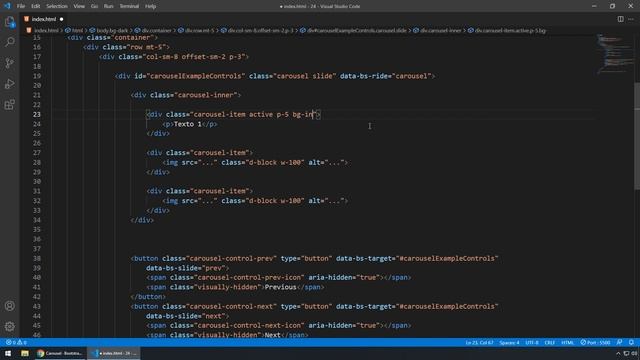The height and width of the screenshot is (360, 640).
Task: Open the Accounts menu icon
Action: coord(10,306)
